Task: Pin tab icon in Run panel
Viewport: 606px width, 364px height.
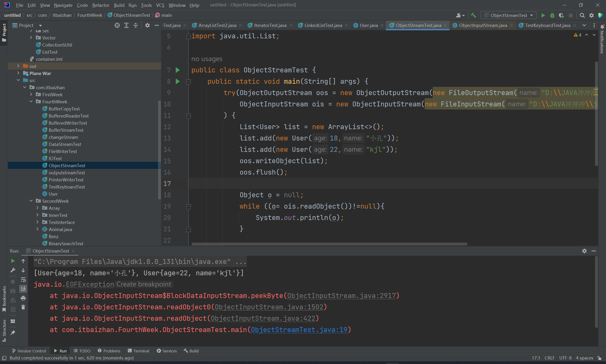Action: 13,333
